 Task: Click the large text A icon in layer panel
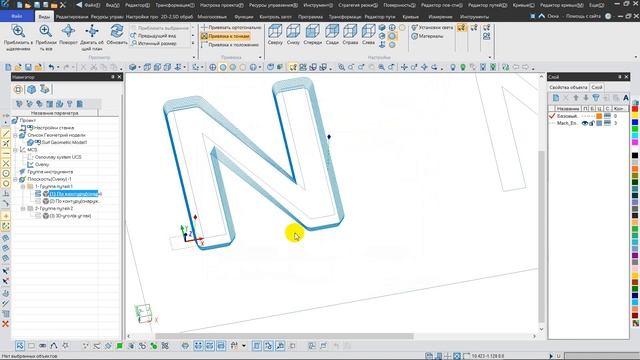626,98
